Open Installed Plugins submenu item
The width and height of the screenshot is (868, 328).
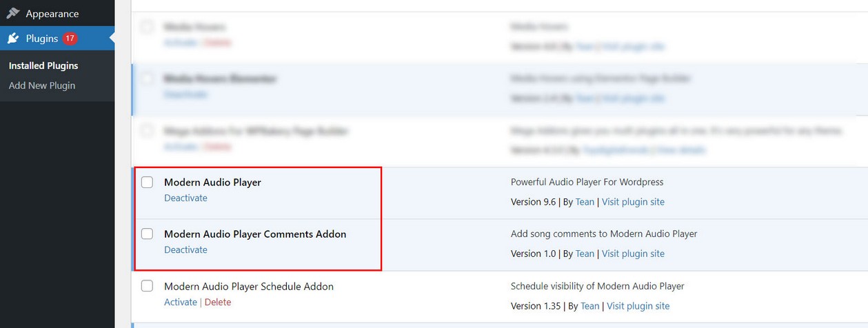click(x=43, y=65)
